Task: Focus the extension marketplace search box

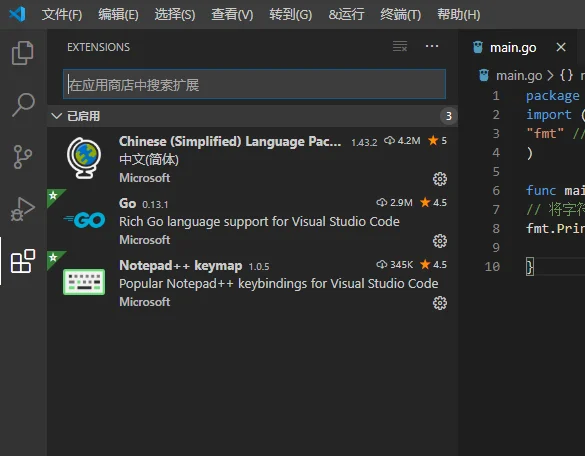Action: coord(254,84)
